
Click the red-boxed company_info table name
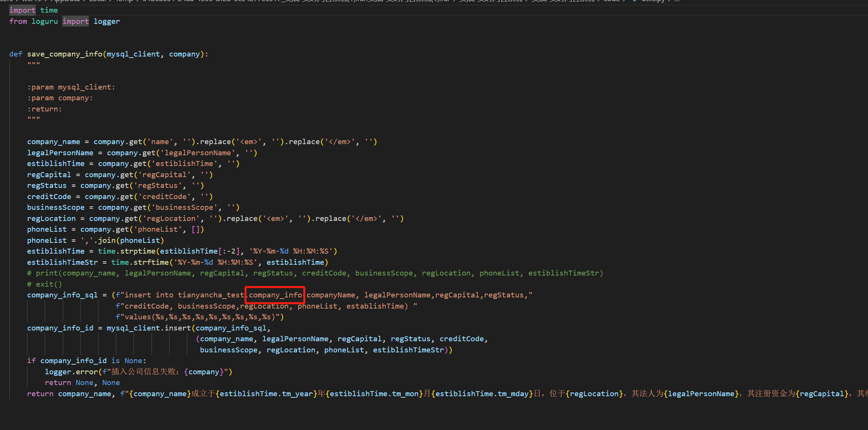click(x=275, y=295)
